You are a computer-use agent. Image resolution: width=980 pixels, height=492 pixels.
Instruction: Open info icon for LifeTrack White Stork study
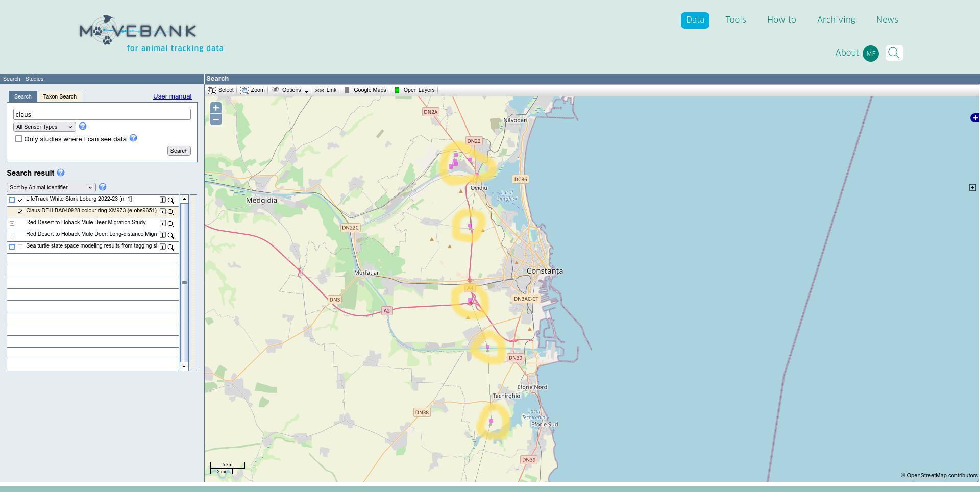tap(163, 200)
